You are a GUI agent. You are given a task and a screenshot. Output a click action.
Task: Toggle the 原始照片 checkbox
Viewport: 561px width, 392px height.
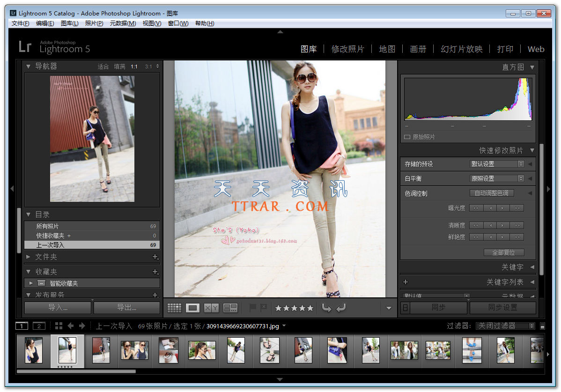[x=407, y=137]
